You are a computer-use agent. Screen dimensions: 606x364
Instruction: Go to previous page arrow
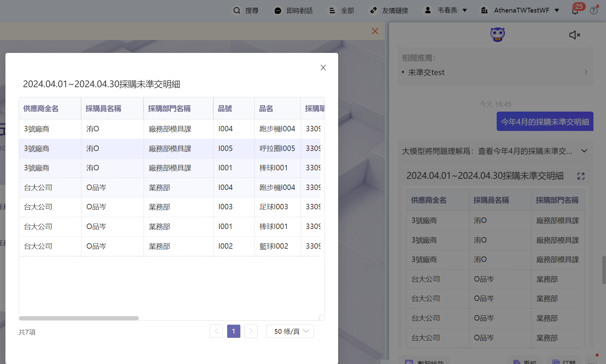point(216,331)
